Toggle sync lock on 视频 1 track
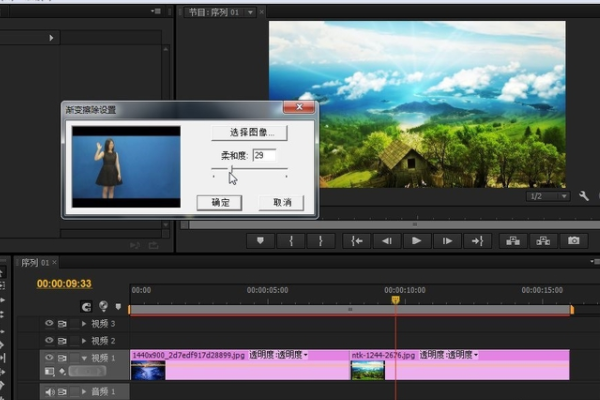600x400 pixels. [62, 358]
